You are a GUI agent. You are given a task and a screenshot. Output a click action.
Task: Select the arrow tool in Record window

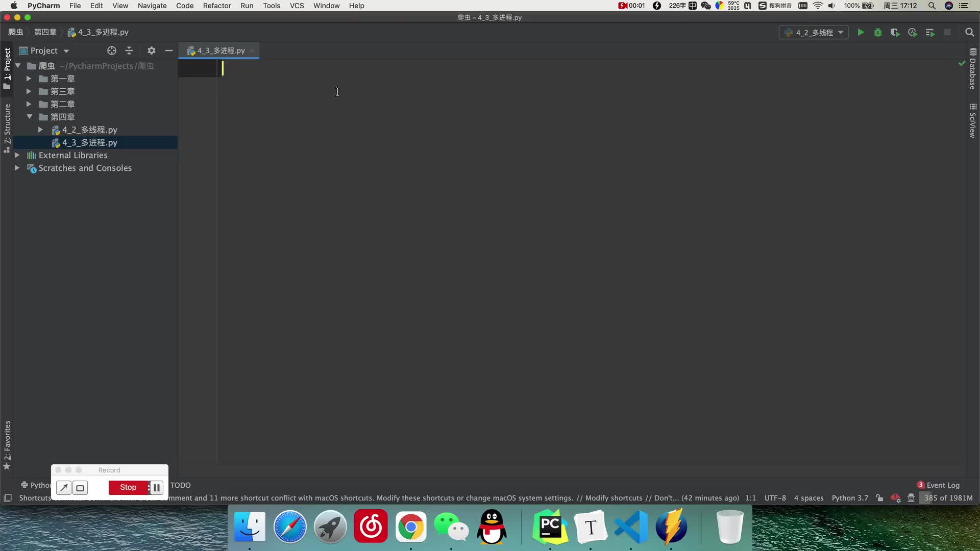pos(64,488)
